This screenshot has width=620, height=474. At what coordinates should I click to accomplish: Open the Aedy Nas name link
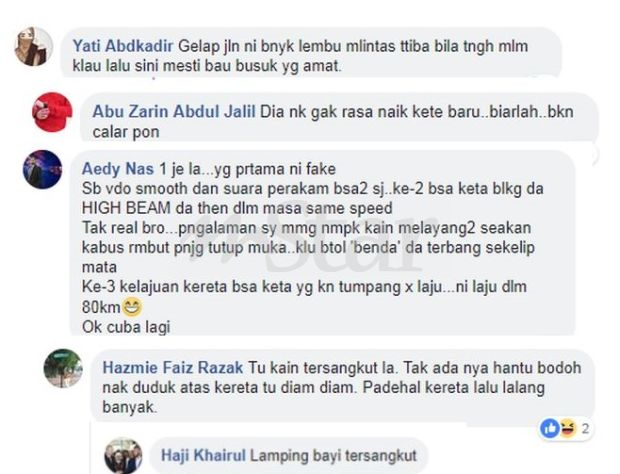pos(118,169)
